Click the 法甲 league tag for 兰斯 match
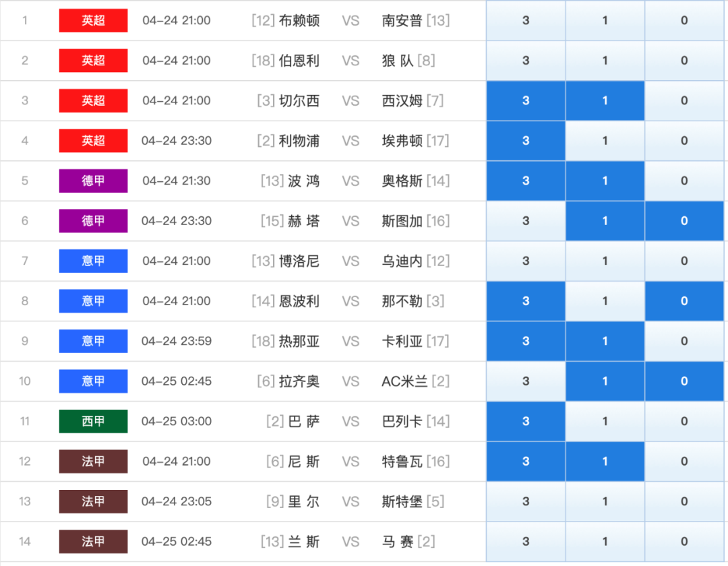This screenshot has width=728, height=566. point(93,542)
